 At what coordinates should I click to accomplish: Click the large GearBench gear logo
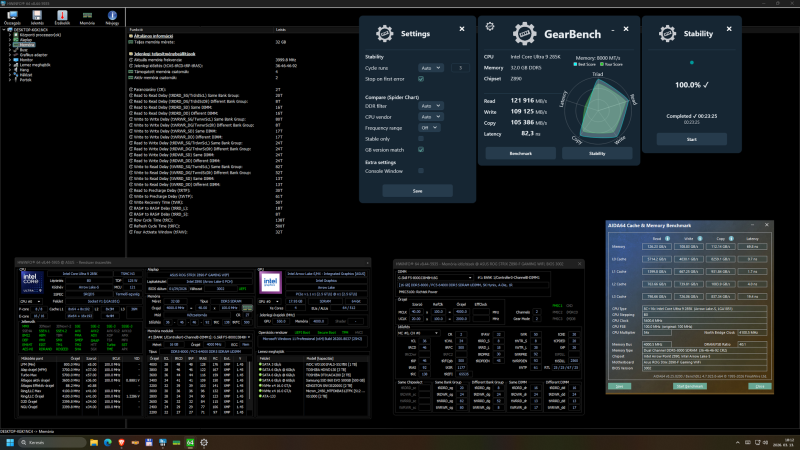tap(524, 34)
